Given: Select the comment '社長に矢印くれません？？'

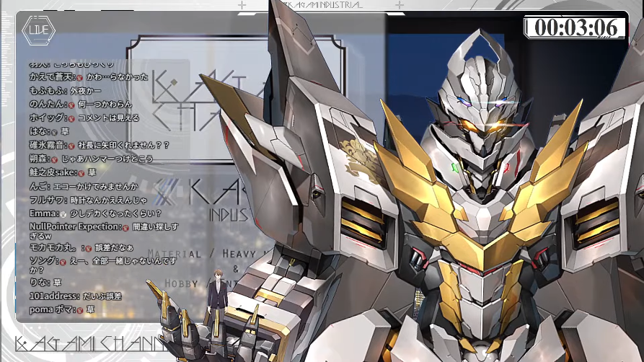Looking at the screenshot, I should 123,145.
